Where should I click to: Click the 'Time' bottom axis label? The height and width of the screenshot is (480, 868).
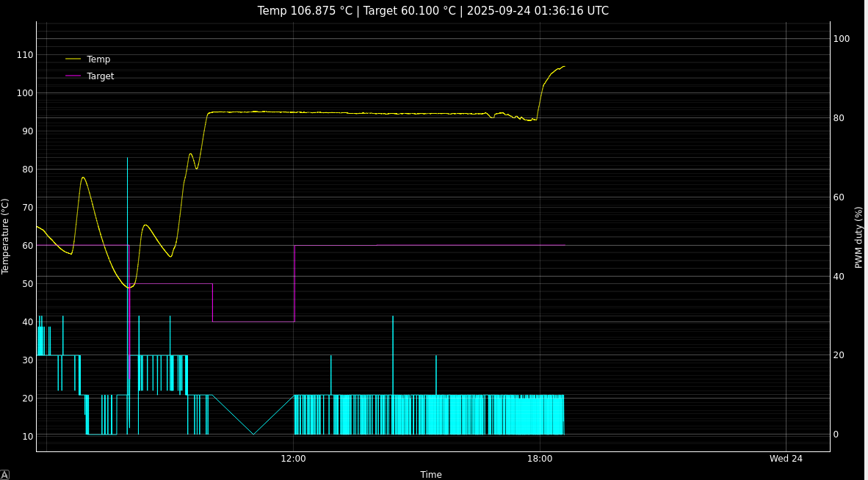click(x=431, y=474)
